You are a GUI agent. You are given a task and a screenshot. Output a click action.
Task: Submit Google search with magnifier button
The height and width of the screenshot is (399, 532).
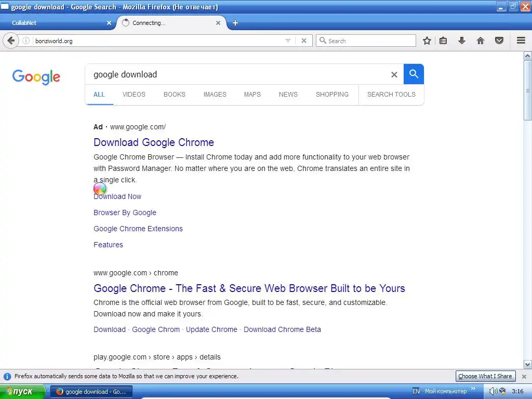[x=414, y=74]
